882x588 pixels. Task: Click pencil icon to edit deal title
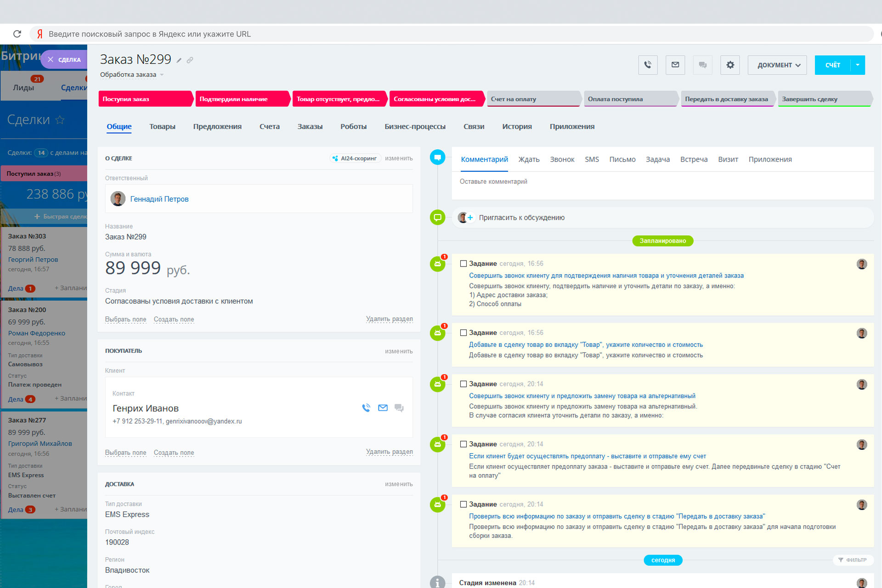(x=179, y=60)
